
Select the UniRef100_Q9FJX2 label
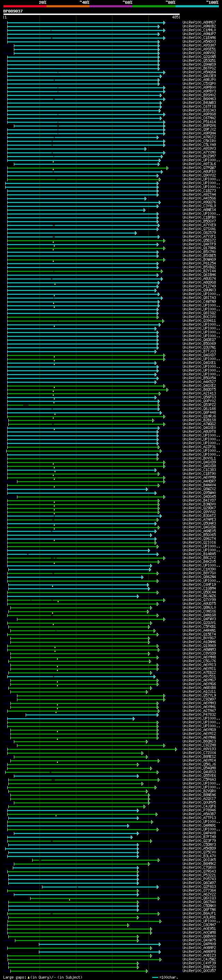click(199, 129)
